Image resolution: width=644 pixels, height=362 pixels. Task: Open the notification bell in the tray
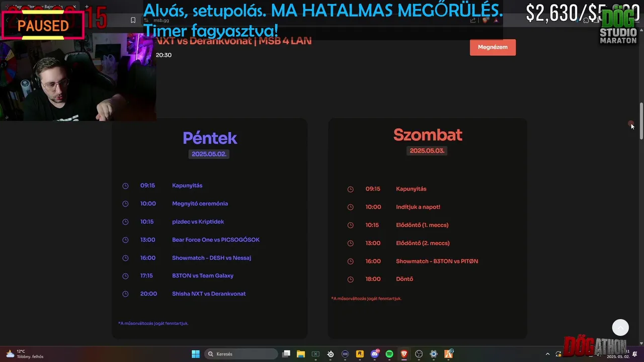coord(634,354)
